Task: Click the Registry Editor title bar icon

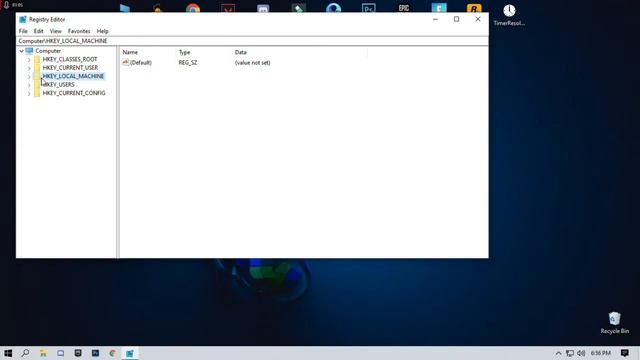Action: (x=23, y=19)
